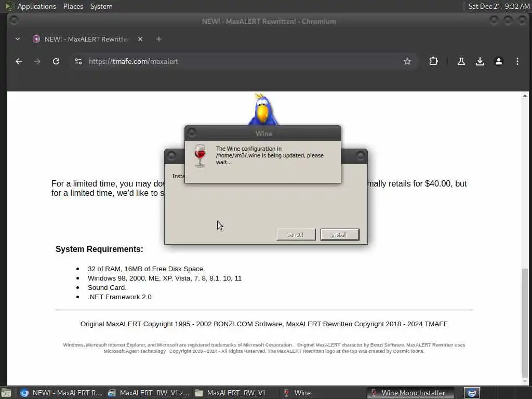Click the show desktop icon in taskbar
The width and height of the screenshot is (532, 399).
6,393
